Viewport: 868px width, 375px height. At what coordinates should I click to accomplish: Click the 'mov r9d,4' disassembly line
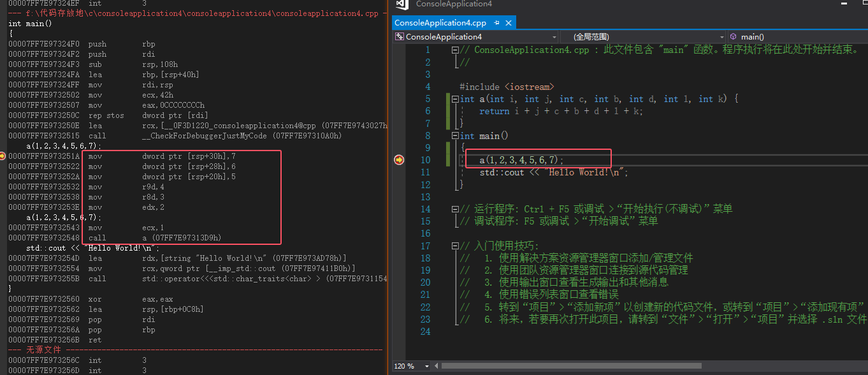pyautogui.click(x=86, y=187)
